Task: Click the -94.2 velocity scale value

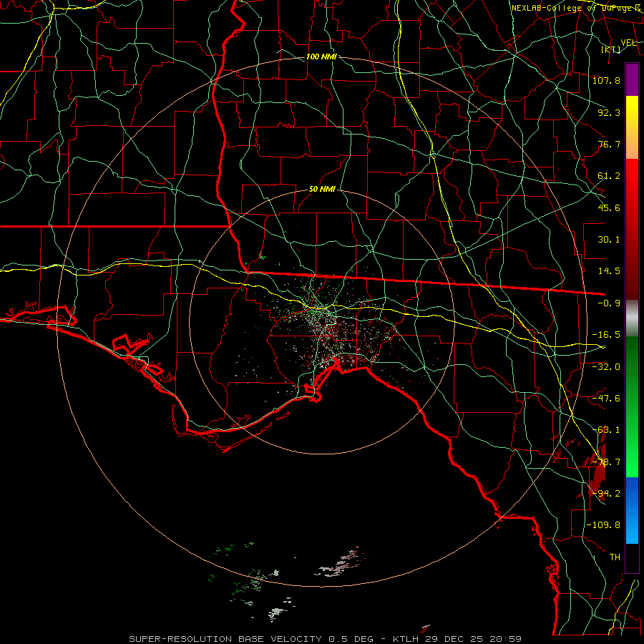Action: coord(606,494)
